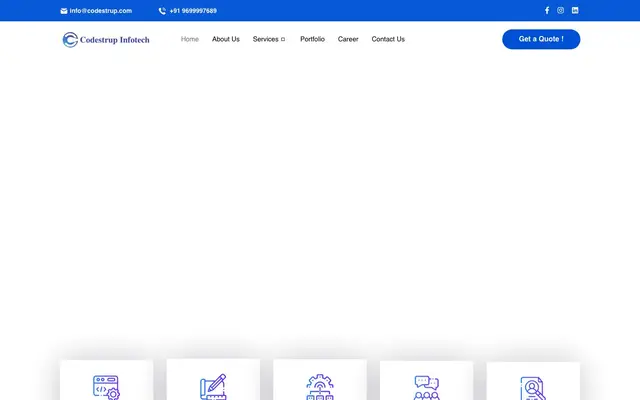
Task: Click the Codestrup Infotech logo
Action: click(106, 40)
